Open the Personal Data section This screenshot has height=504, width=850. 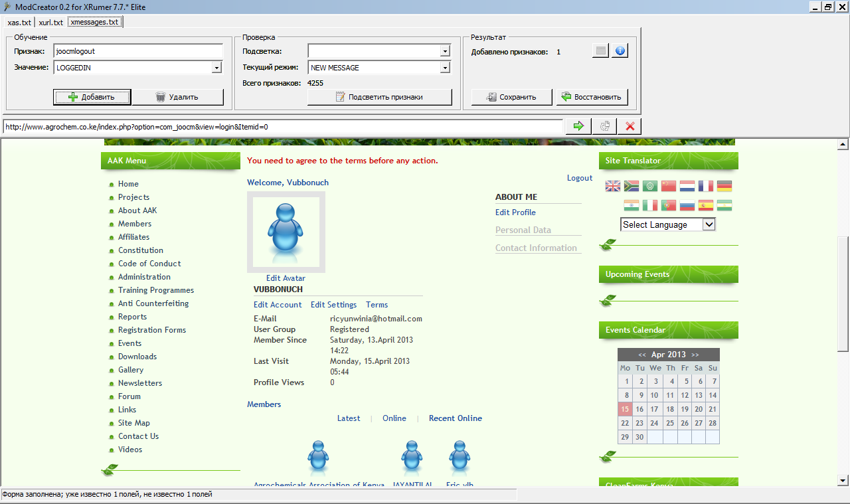[x=523, y=230]
